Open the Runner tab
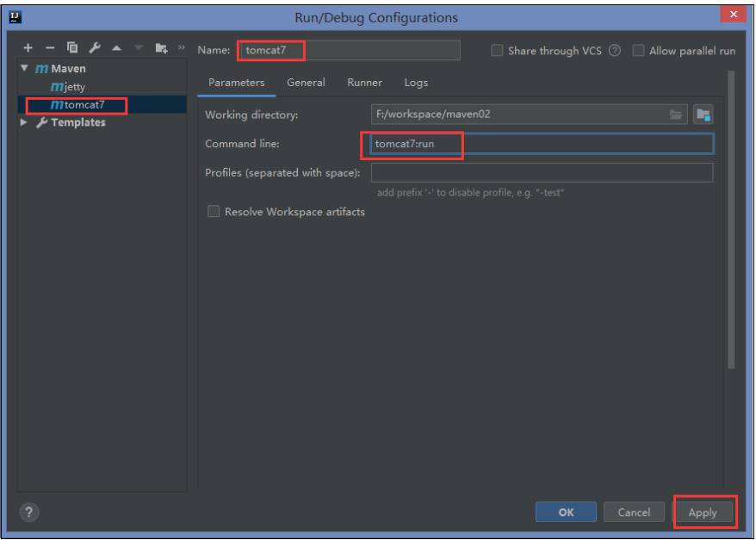Image resolution: width=756 pixels, height=540 pixels. pos(364,83)
